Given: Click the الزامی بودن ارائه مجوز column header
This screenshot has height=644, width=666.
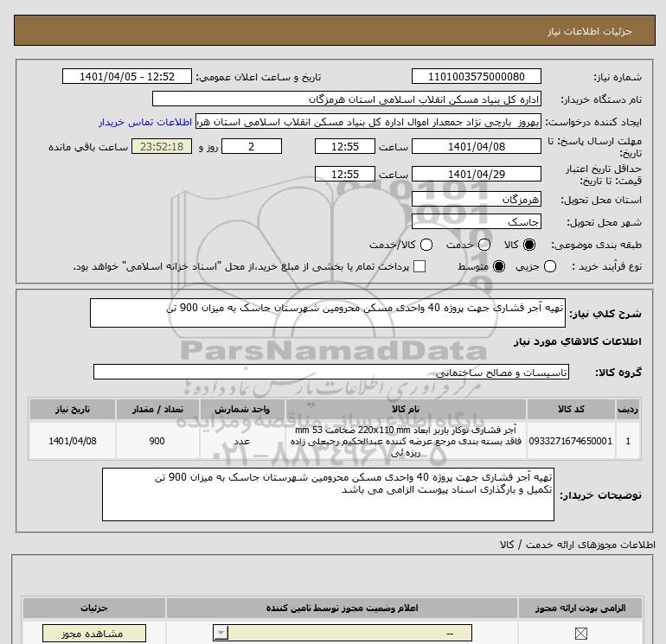Looking at the screenshot, I should (x=580, y=608).
